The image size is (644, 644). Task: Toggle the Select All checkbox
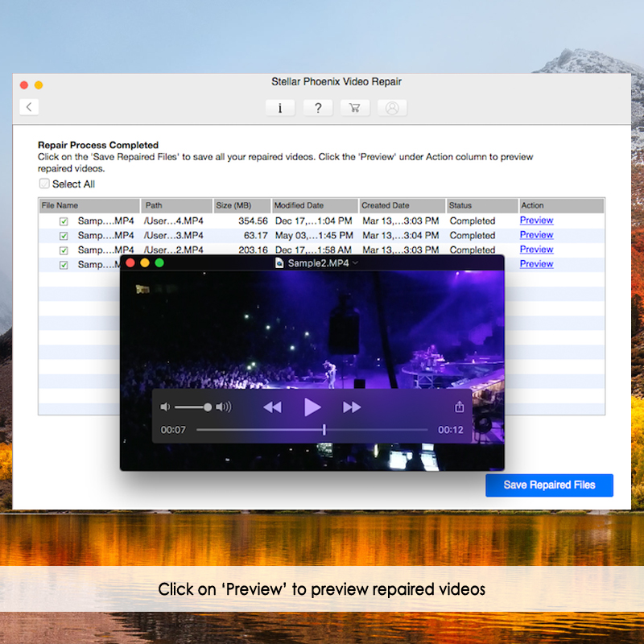[44, 184]
